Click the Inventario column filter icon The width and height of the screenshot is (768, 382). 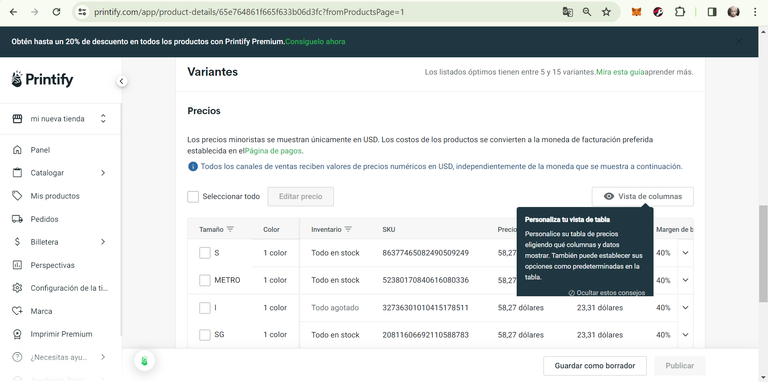coord(348,229)
